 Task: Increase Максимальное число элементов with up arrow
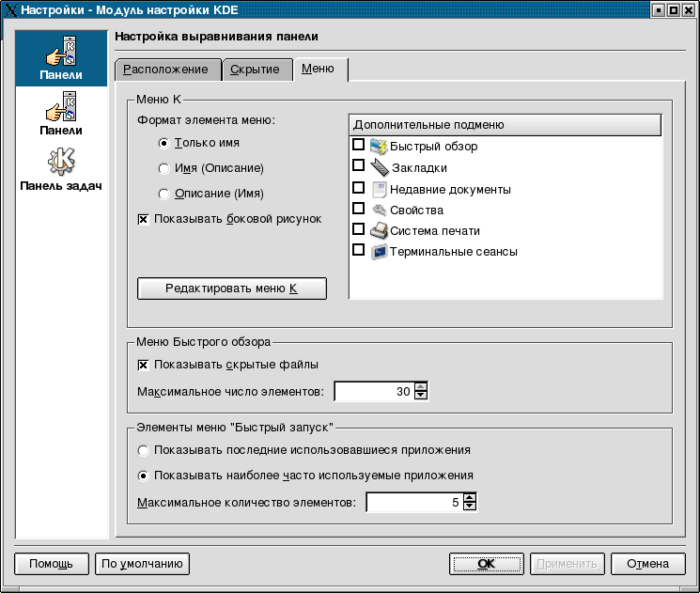pos(421,387)
